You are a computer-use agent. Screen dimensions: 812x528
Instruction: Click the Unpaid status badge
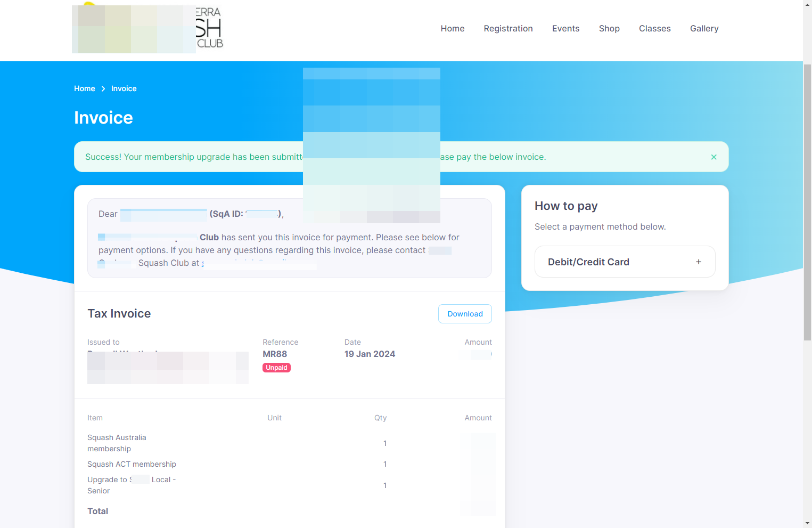[276, 368]
